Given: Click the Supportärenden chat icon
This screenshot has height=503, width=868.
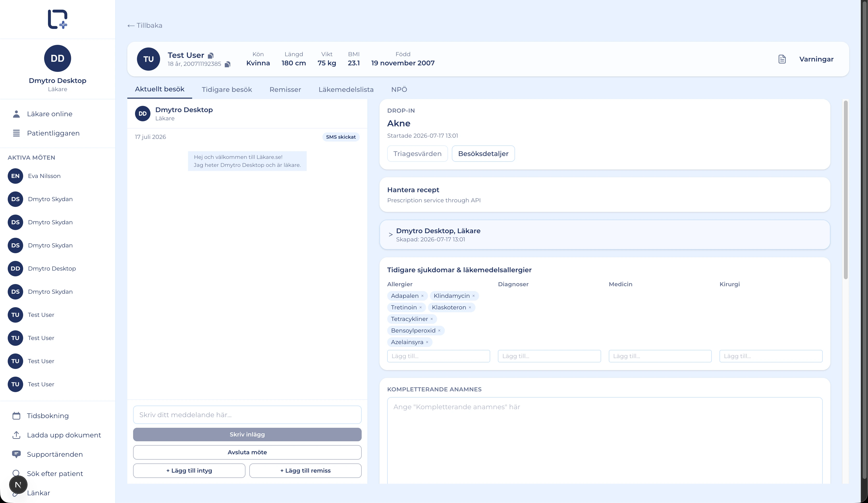Looking at the screenshot, I should (x=16, y=455).
